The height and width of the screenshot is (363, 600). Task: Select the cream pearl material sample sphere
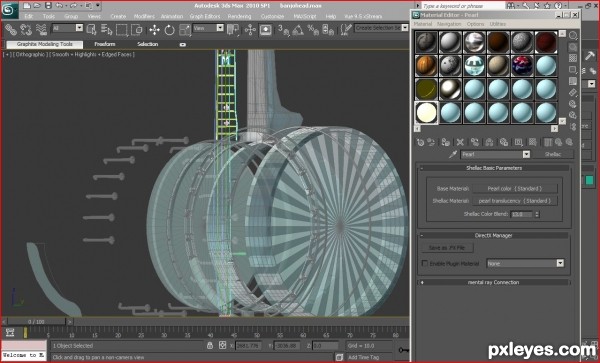(426, 112)
